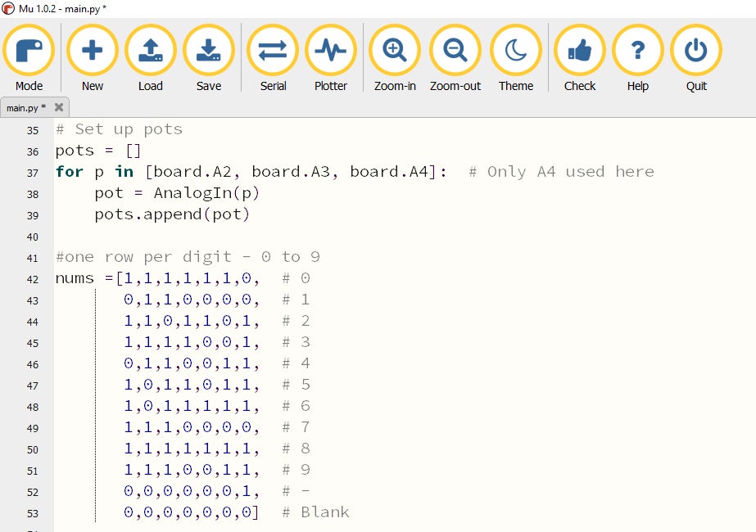Run Check on the code
The width and height of the screenshot is (756, 532).
pyautogui.click(x=580, y=51)
